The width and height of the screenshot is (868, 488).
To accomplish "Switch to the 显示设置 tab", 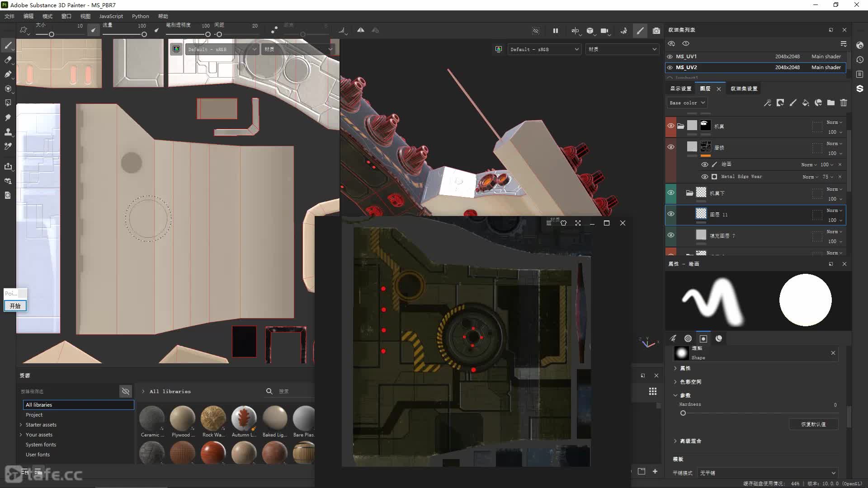I will point(681,89).
